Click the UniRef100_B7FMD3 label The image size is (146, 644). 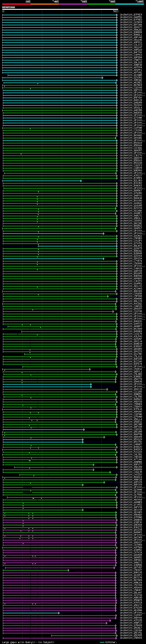pyautogui.click(x=131, y=20)
